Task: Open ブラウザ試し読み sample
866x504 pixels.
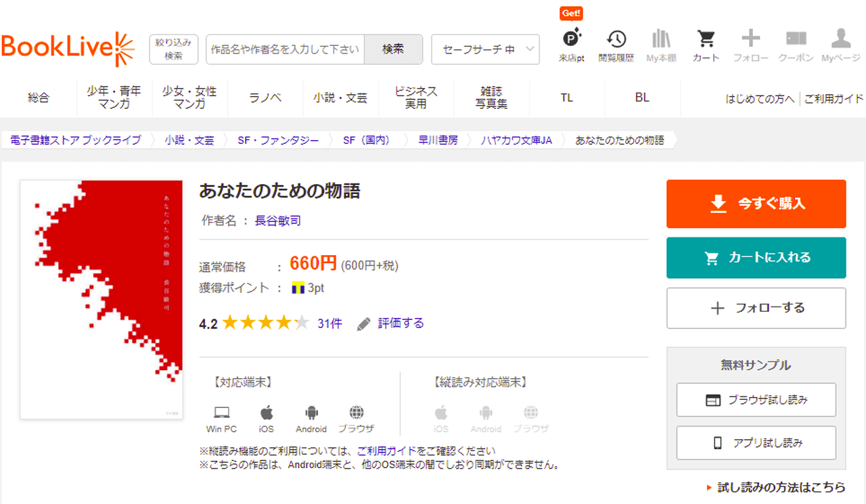Action: tap(756, 400)
